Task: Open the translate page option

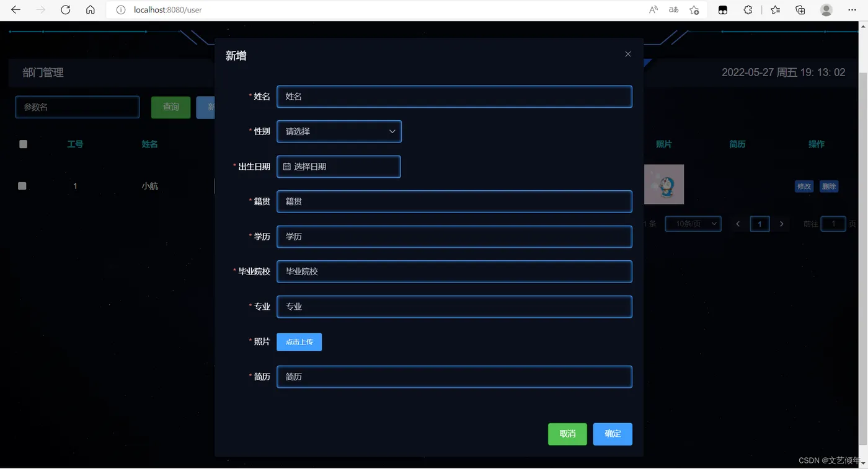Action: pyautogui.click(x=674, y=10)
